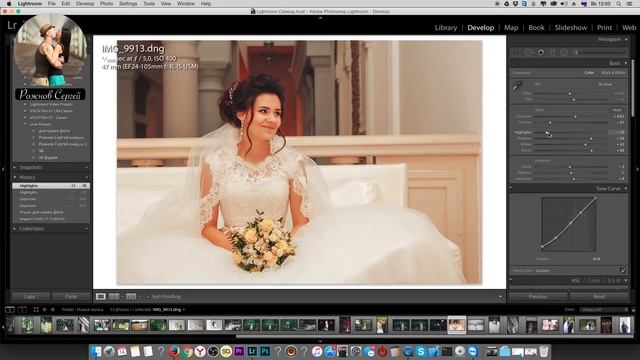The height and width of the screenshot is (360, 640).
Task: Click the Exposure slider handle
Action: click(576, 117)
